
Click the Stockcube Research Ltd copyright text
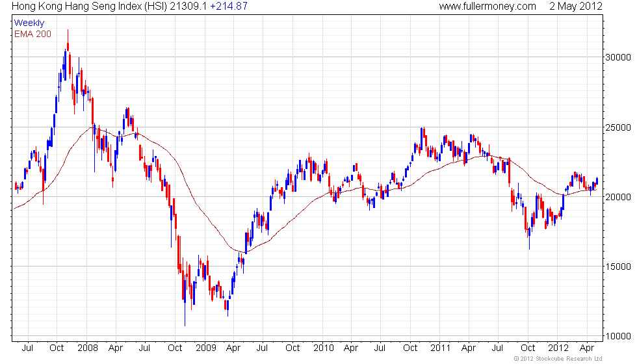[x=558, y=359]
